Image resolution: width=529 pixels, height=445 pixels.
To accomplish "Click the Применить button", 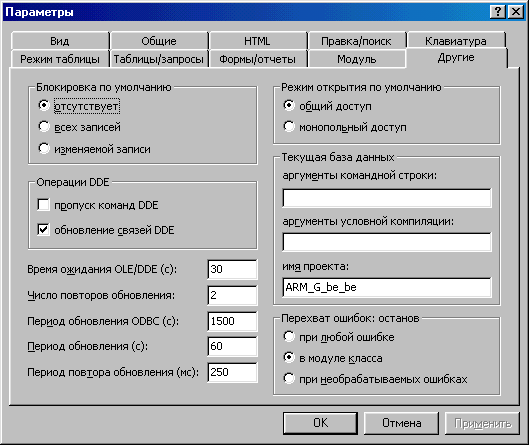I will click(482, 423).
